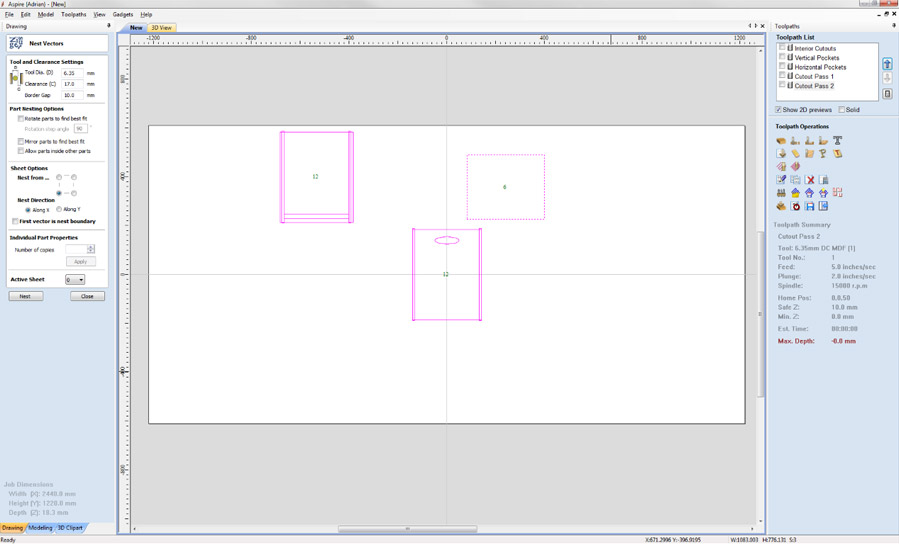Click the Apply button under Number of copies
The image size is (899, 544).
click(x=80, y=261)
